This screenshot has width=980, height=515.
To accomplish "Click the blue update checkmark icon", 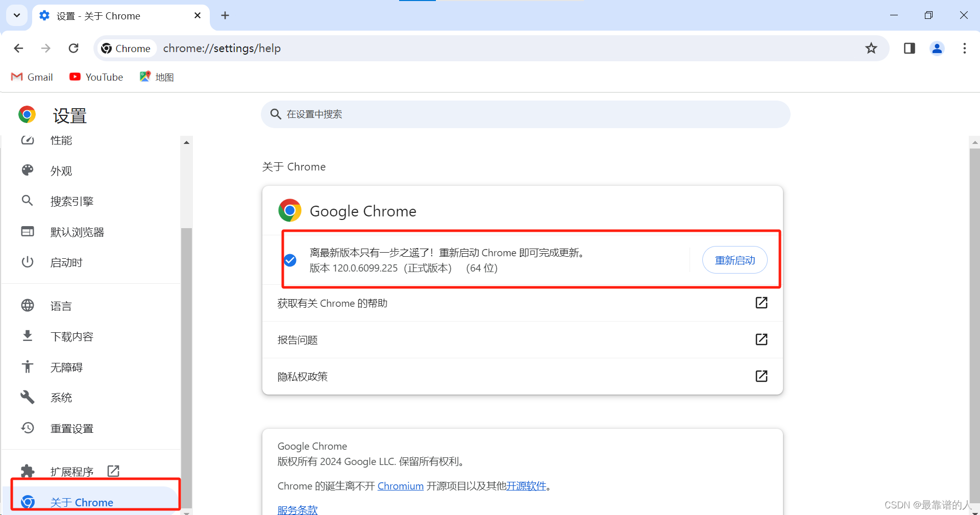I will (290, 260).
